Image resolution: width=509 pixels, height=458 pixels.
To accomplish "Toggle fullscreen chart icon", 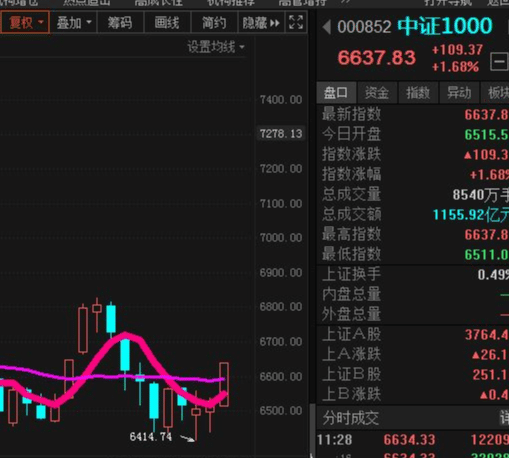I will coord(296,23).
